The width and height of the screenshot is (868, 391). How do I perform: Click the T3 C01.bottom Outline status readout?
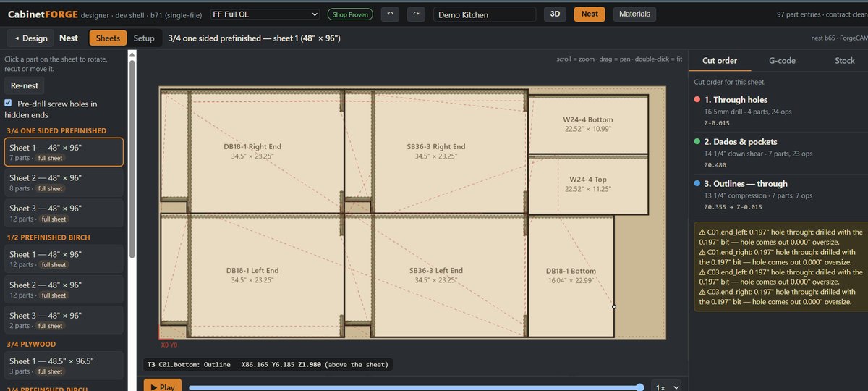click(x=268, y=364)
